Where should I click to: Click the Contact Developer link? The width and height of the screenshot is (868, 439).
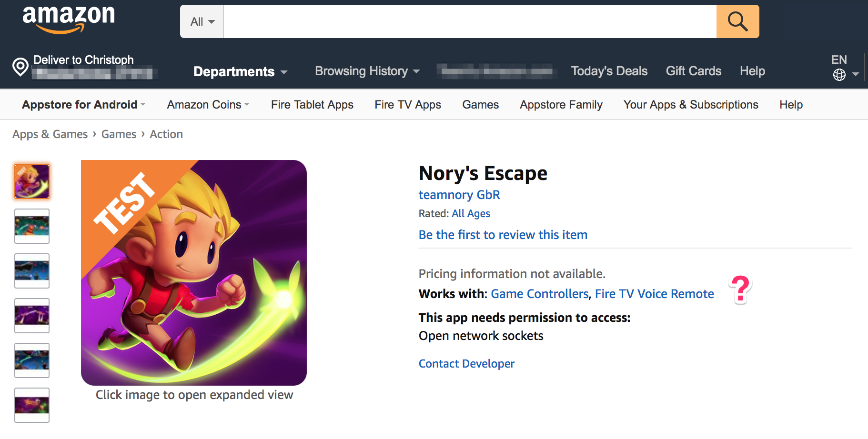[x=466, y=363]
